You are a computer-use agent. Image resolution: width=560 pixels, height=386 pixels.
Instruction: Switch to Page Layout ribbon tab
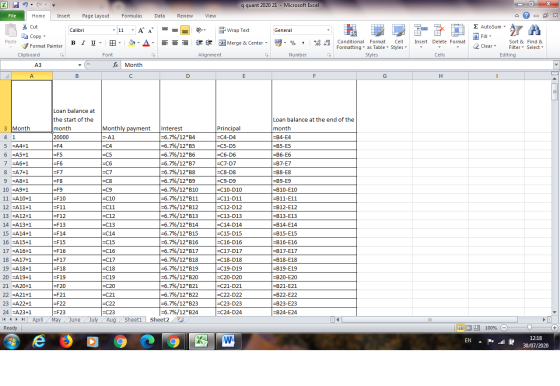[95, 16]
